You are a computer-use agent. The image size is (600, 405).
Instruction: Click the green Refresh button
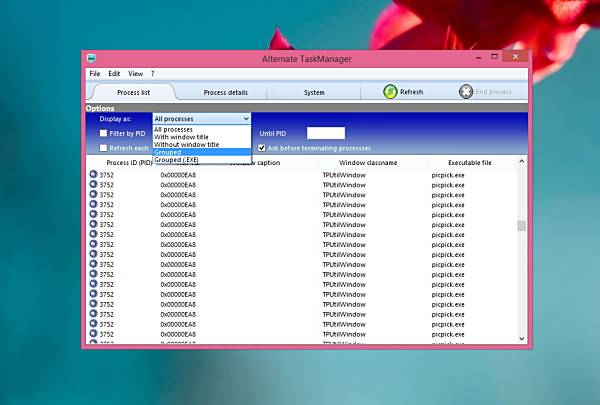point(403,92)
